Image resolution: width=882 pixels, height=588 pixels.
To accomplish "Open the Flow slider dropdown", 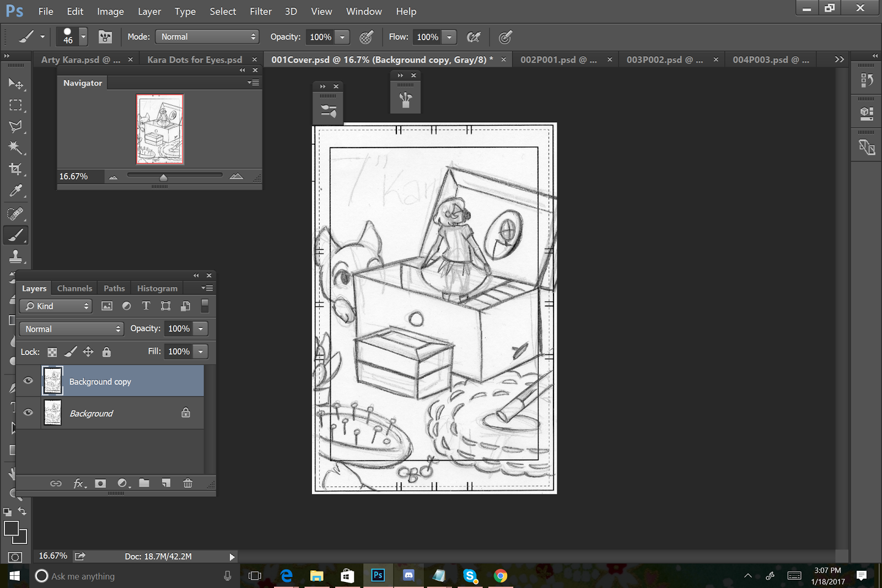I will [449, 37].
